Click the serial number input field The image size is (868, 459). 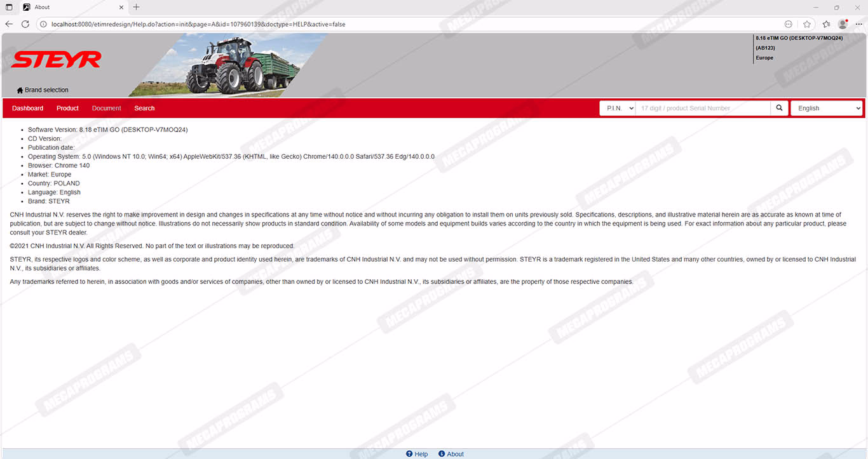703,109
